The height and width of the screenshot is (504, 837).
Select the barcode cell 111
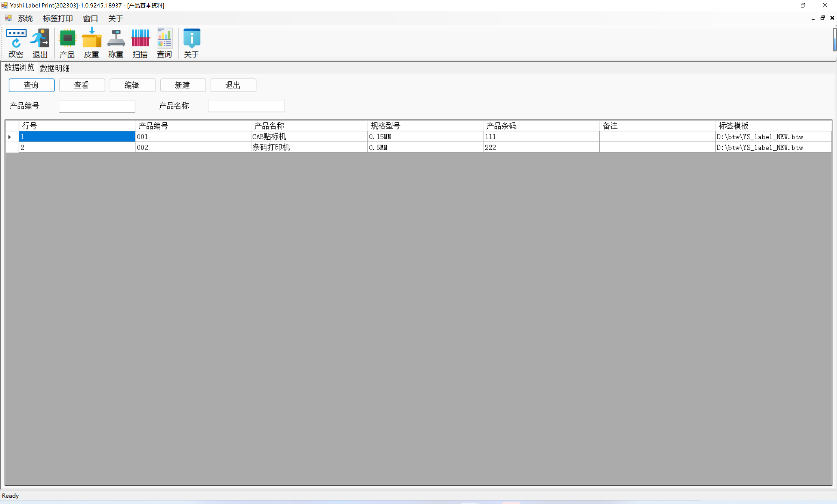click(x=541, y=137)
